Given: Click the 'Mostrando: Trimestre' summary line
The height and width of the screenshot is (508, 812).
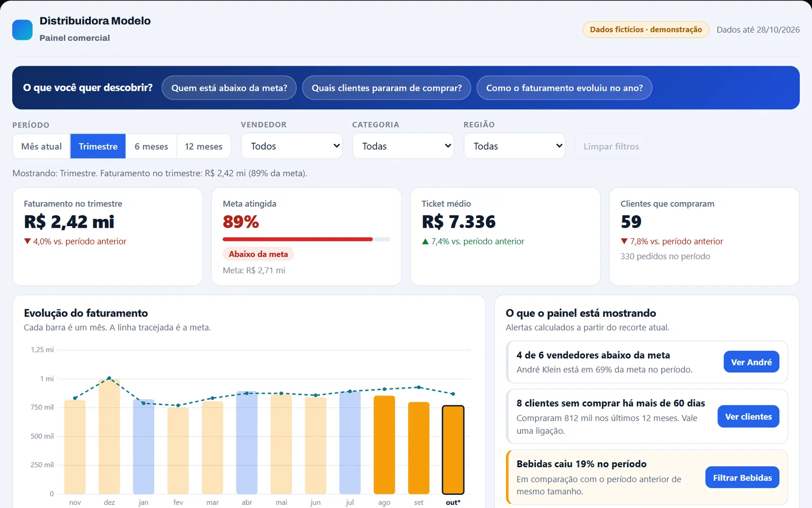Looking at the screenshot, I should [159, 173].
